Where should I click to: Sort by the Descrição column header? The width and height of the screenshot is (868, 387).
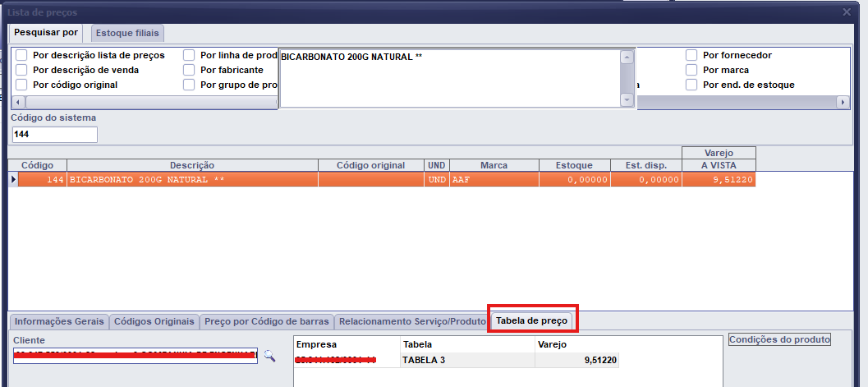coord(192,165)
